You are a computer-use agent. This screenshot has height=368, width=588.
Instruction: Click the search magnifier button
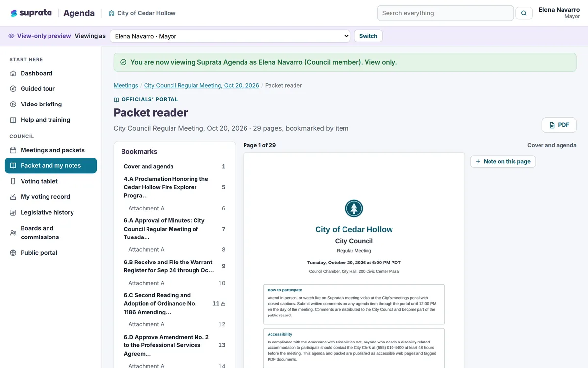(x=524, y=13)
